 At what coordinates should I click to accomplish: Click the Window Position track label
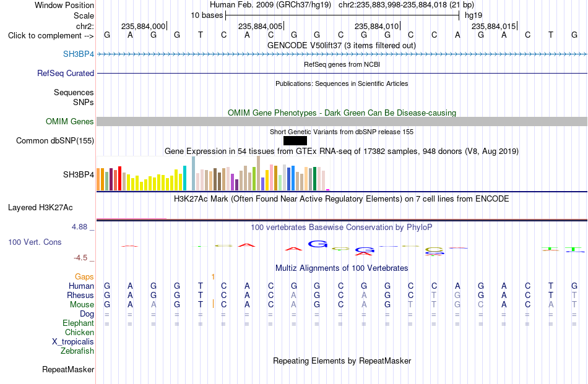point(64,5)
